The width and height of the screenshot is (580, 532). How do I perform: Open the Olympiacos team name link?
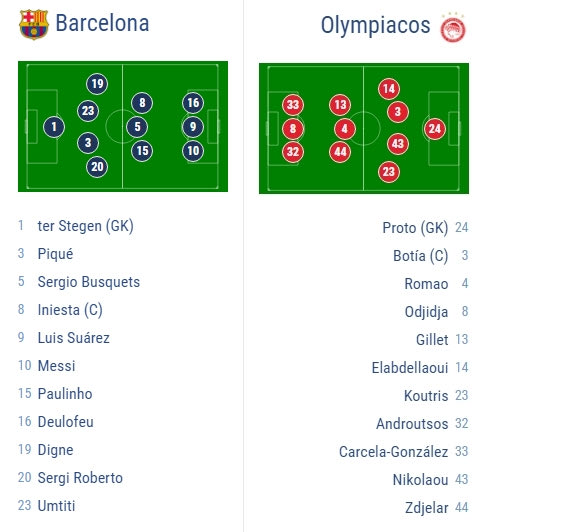375,26
